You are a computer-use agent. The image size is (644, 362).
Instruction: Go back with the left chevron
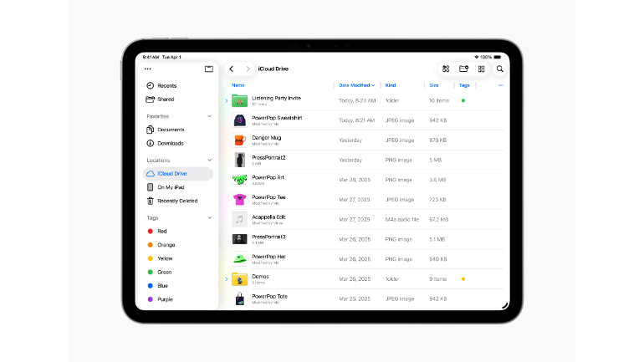(x=232, y=69)
